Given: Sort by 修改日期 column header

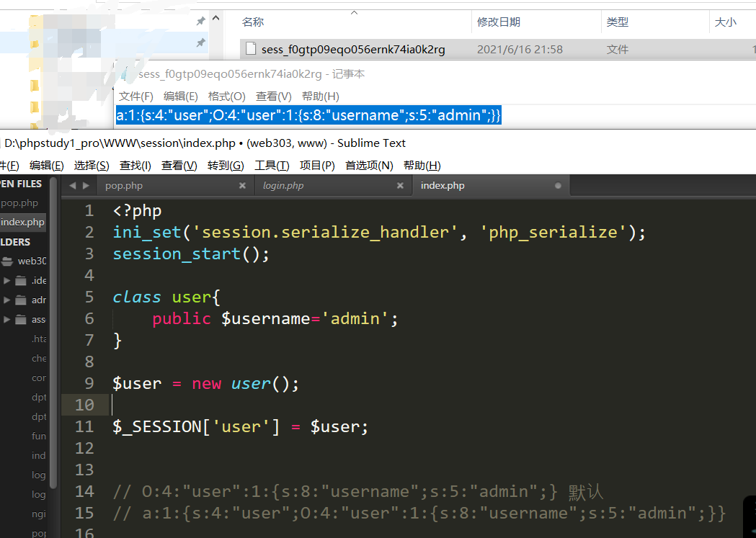Looking at the screenshot, I should tap(499, 22).
